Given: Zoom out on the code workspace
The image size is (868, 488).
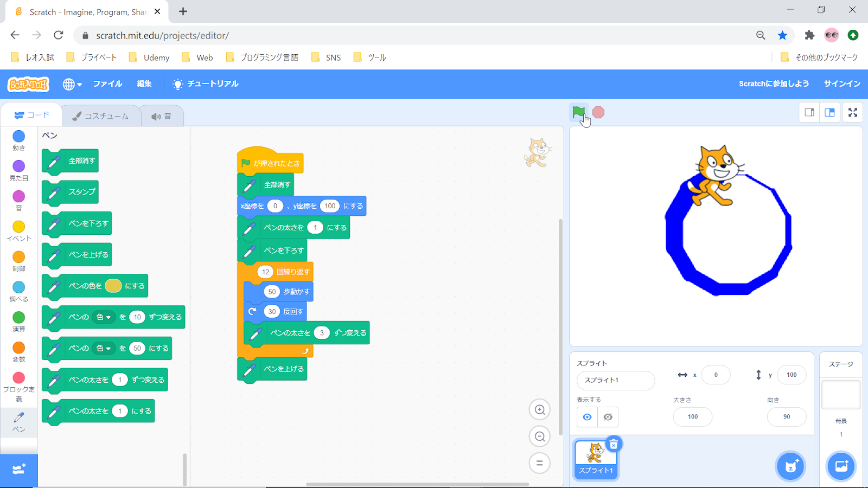Looking at the screenshot, I should [x=540, y=436].
